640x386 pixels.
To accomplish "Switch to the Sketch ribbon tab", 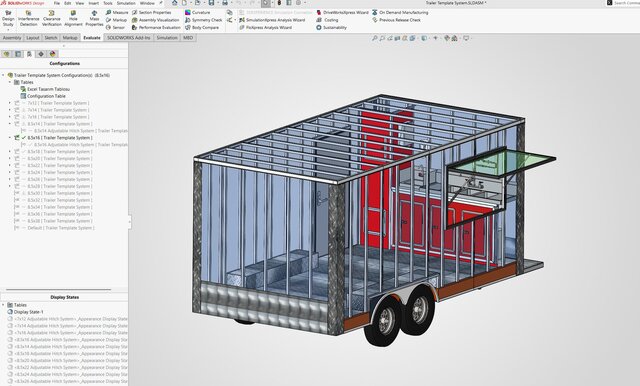I will point(51,38).
